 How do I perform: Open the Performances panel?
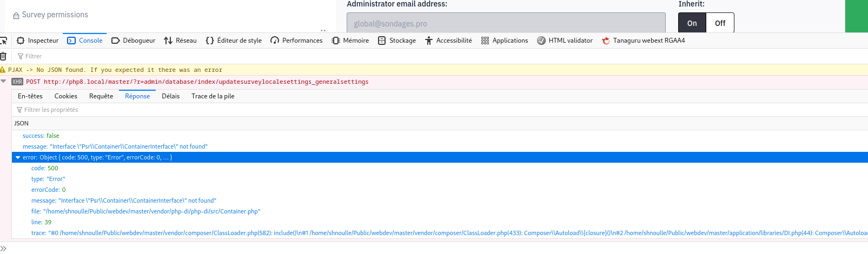coord(296,41)
